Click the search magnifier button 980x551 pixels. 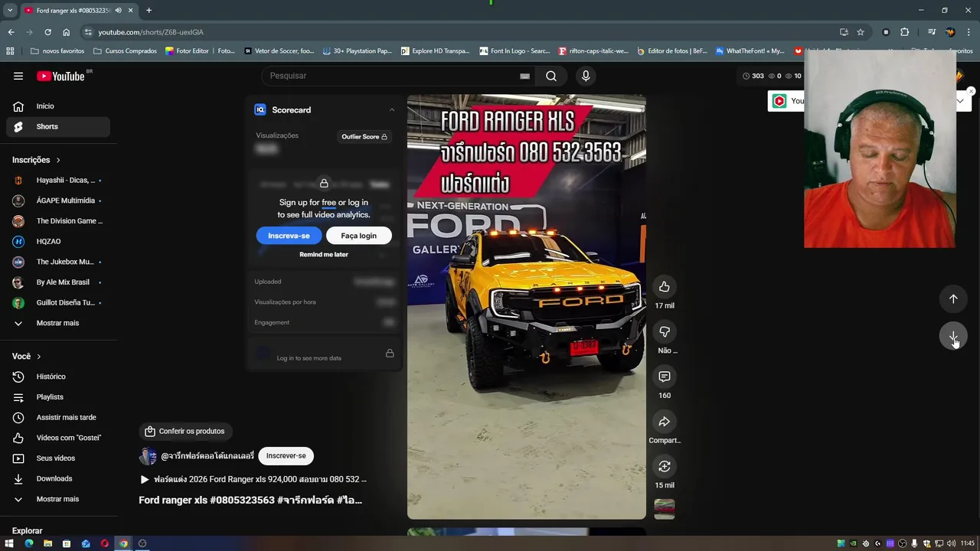coord(551,76)
